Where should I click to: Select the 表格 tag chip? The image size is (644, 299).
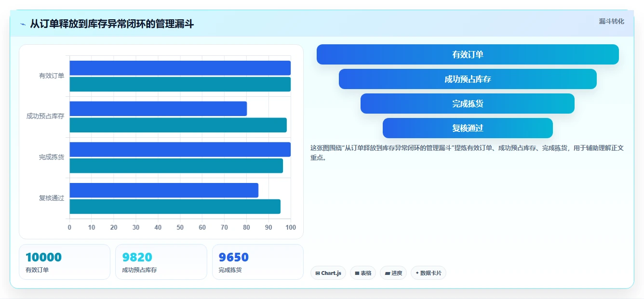[363, 273]
